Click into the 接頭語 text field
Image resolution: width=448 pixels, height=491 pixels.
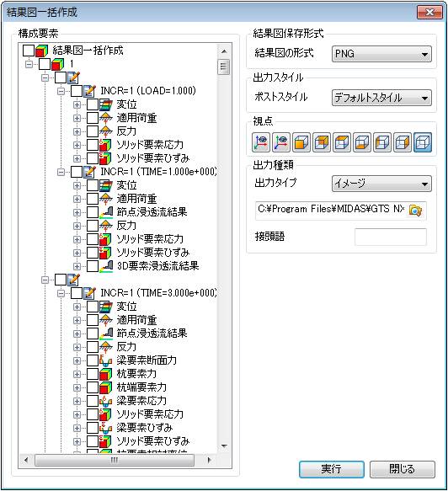pyautogui.click(x=391, y=237)
